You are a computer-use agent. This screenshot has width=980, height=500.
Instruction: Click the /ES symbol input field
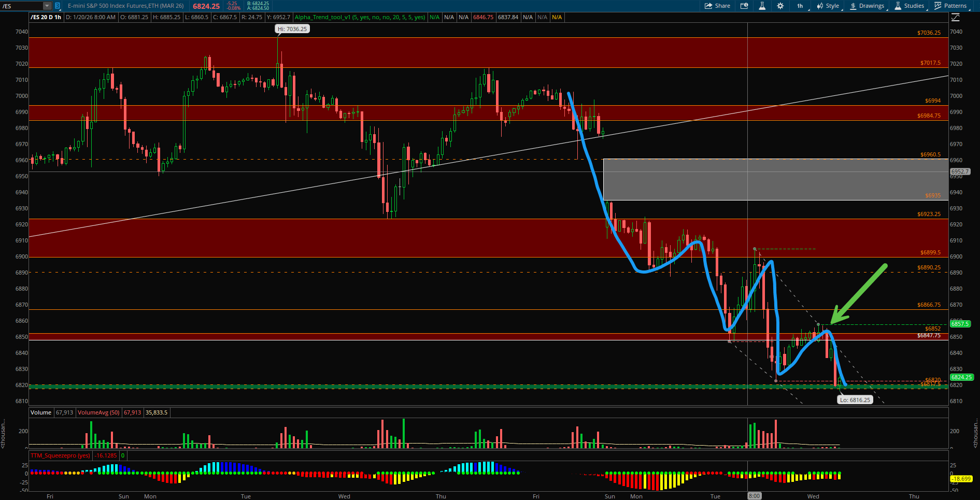coord(21,6)
